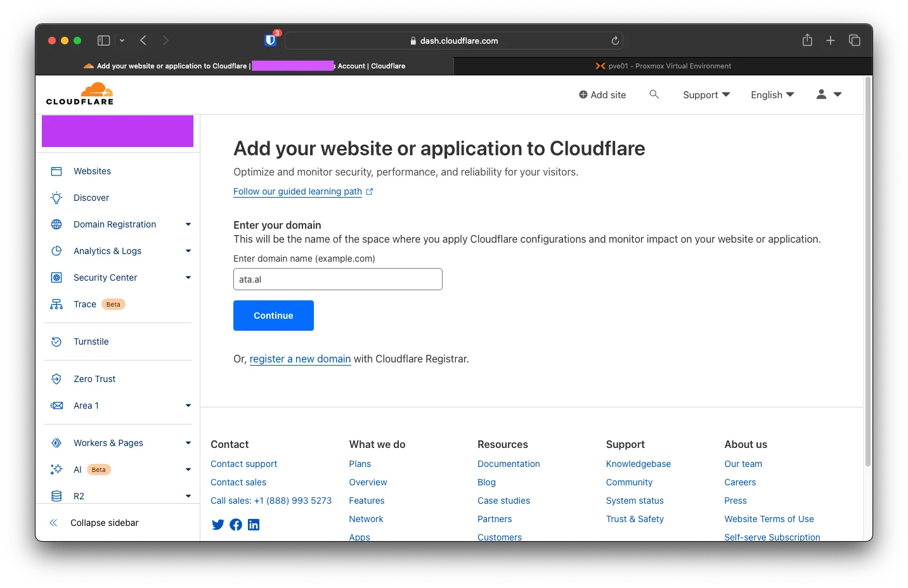Open the Support dropdown
The width and height of the screenshot is (908, 588).
click(x=706, y=94)
